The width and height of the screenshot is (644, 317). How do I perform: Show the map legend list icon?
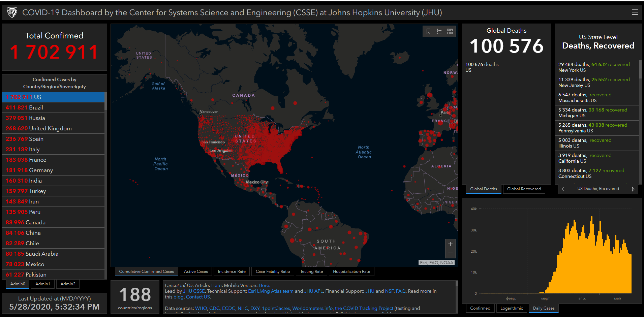(x=439, y=31)
